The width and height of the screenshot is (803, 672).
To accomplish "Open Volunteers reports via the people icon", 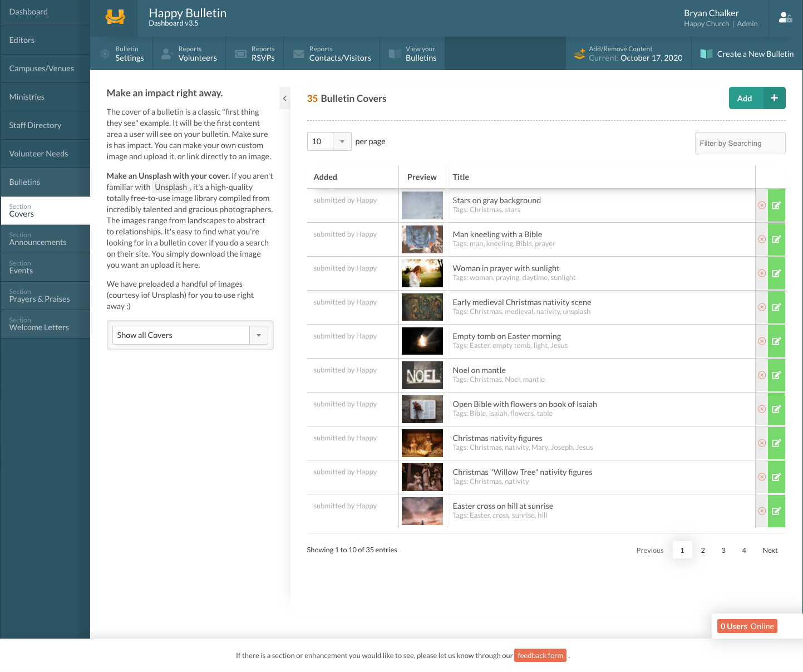I will click(x=166, y=53).
